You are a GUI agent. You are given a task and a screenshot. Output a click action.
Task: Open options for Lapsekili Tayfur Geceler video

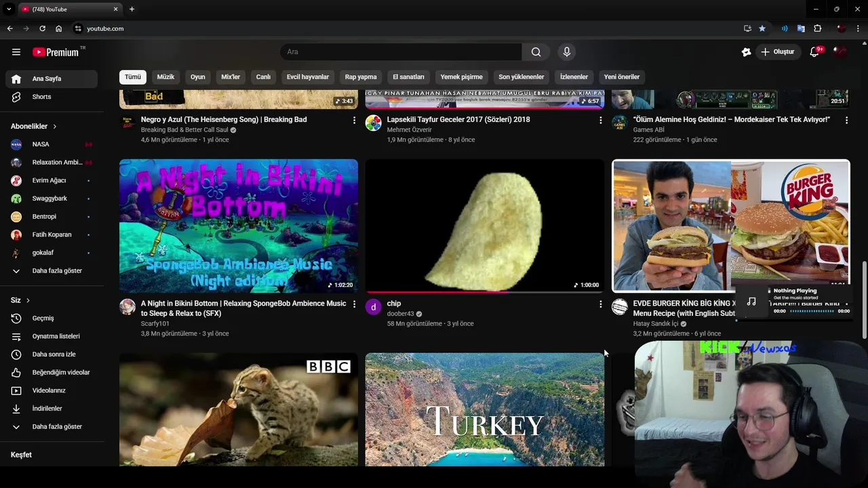click(x=600, y=120)
